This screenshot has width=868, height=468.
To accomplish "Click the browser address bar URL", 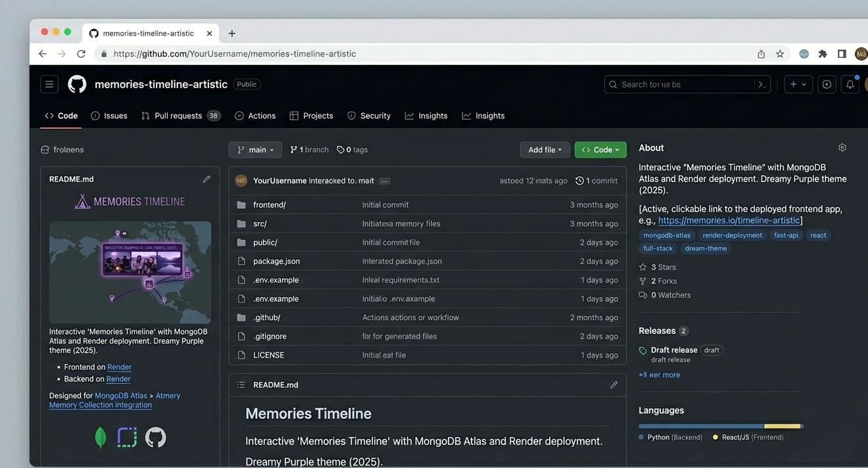I will point(235,54).
